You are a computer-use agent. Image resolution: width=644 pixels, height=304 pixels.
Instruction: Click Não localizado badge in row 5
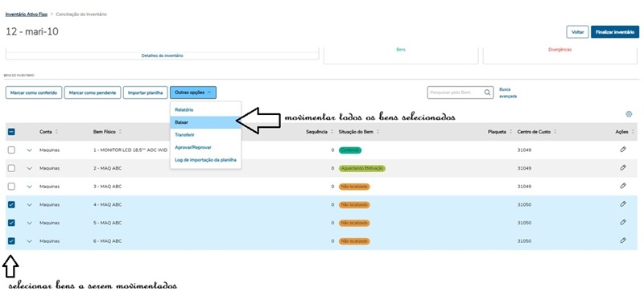[x=354, y=223]
